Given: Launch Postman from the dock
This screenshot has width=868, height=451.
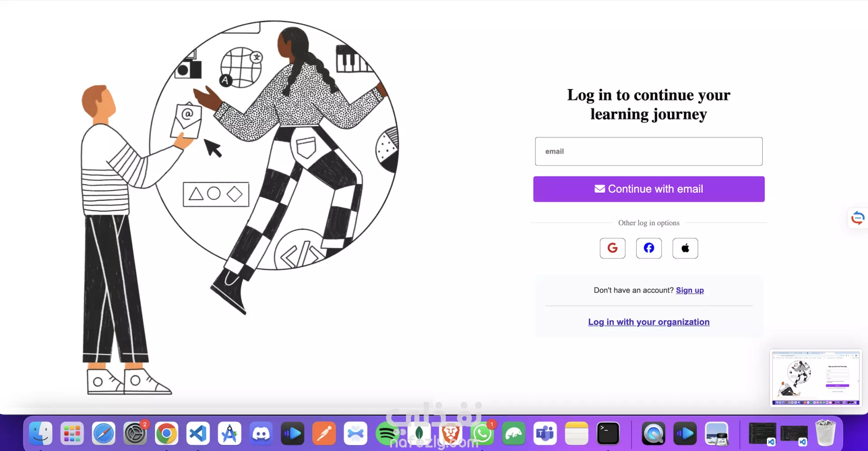Looking at the screenshot, I should (324, 433).
